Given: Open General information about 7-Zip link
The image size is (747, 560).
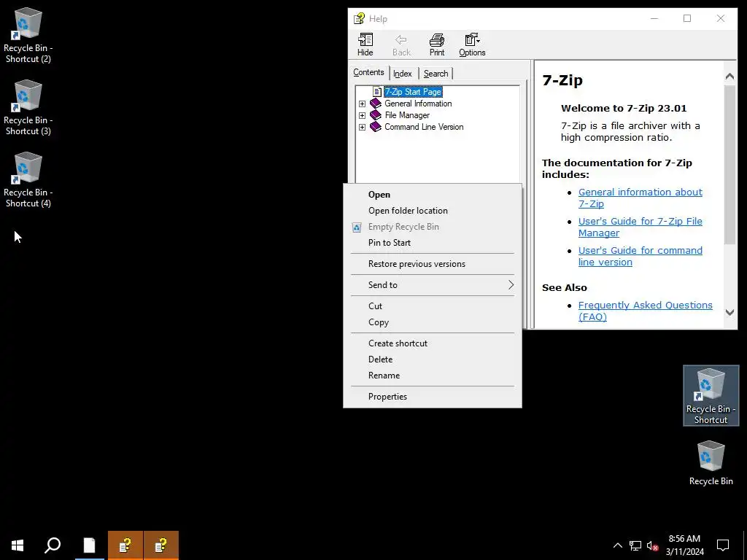Looking at the screenshot, I should coord(640,198).
